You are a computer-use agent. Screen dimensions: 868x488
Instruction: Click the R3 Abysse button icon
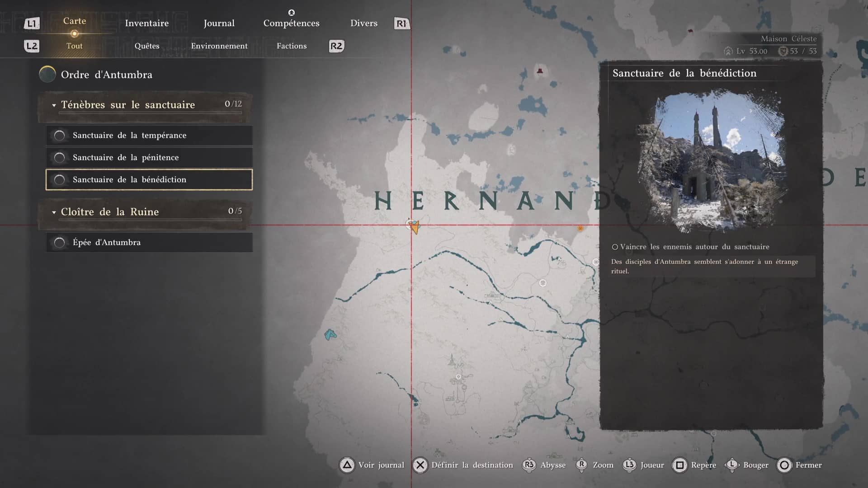(x=529, y=465)
